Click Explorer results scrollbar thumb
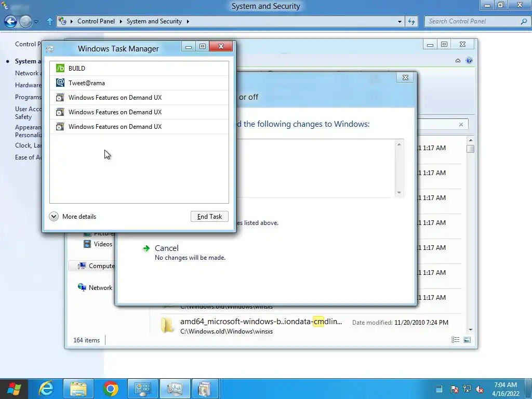 [470, 149]
